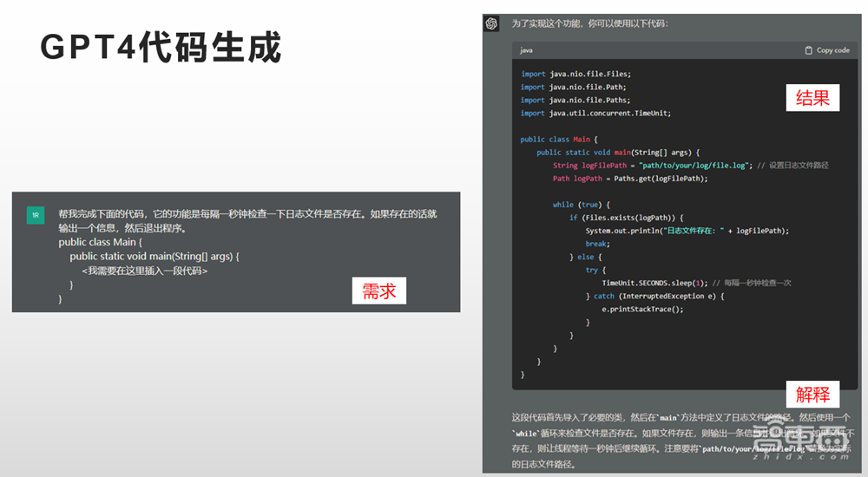Click the line 'import java.nio.file.Paths;'
868x477 pixels.
[x=575, y=100]
